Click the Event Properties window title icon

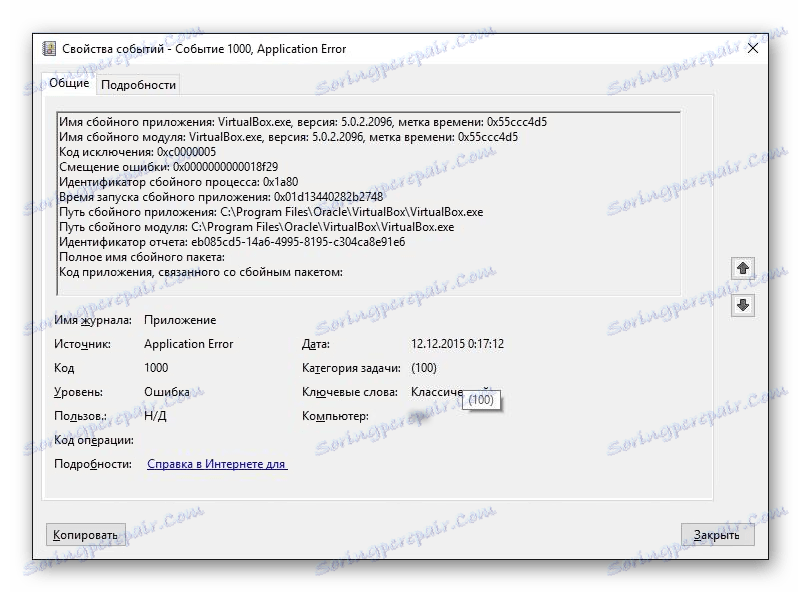(x=49, y=49)
